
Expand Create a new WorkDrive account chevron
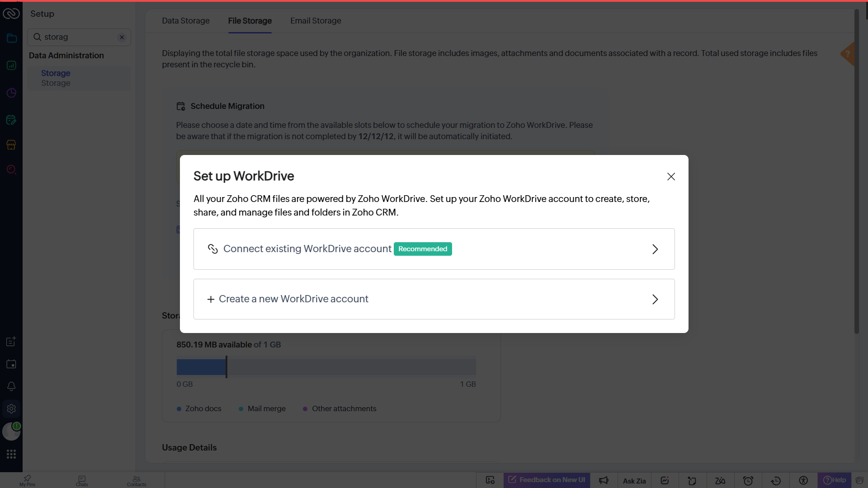click(x=655, y=299)
